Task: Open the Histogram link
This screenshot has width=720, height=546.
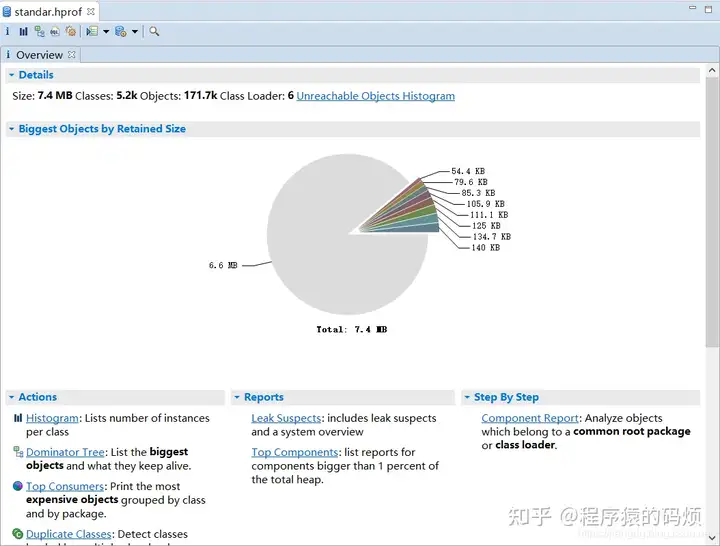Action: click(52, 418)
